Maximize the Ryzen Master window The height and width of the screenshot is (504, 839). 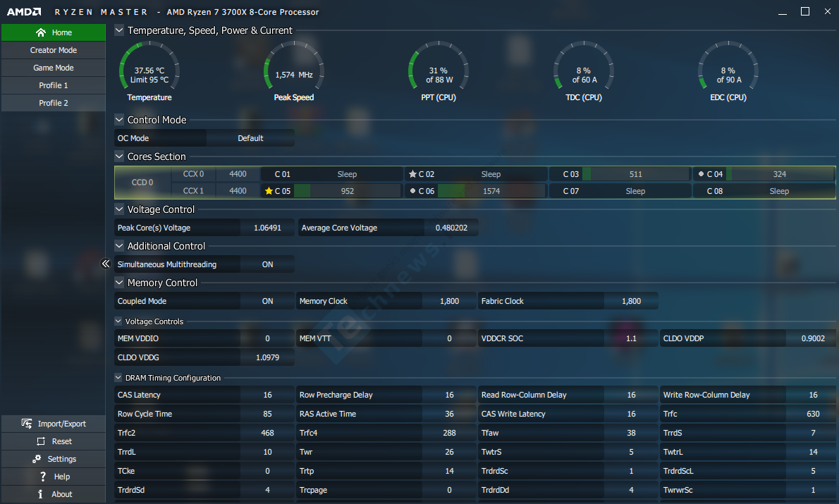tap(804, 12)
